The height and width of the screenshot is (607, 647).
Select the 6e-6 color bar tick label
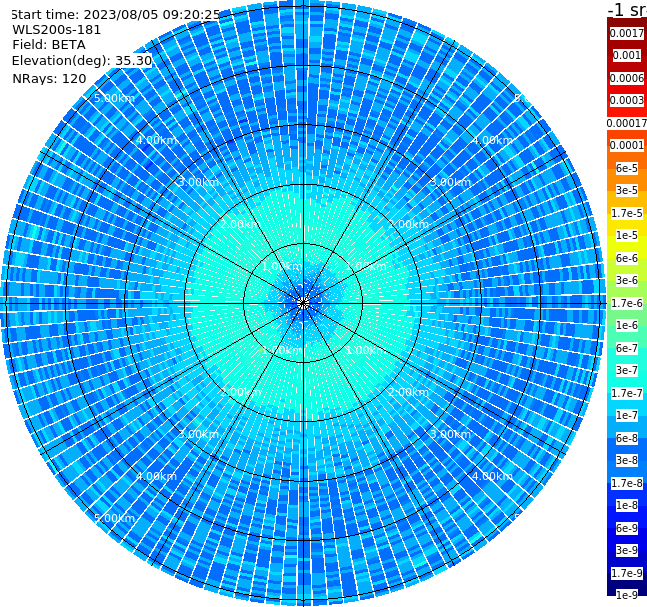[x=627, y=258]
